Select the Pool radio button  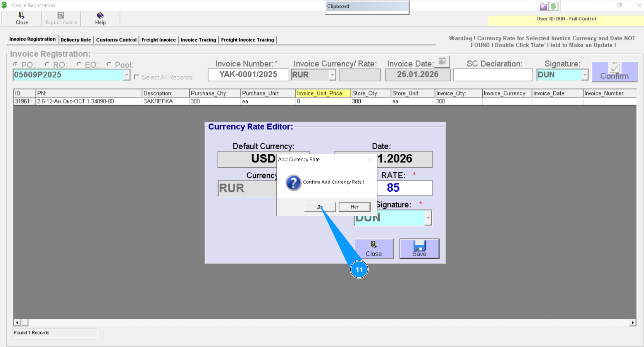(x=109, y=64)
